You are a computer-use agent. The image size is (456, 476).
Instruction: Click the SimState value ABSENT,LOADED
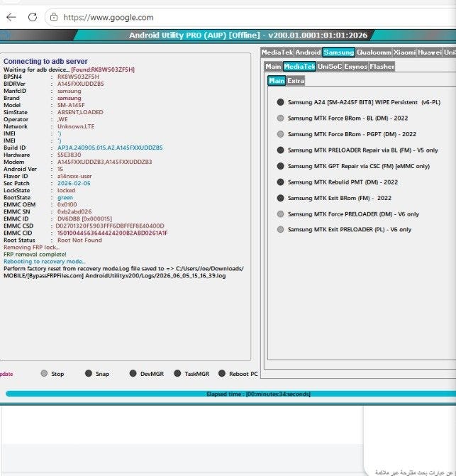click(x=80, y=112)
